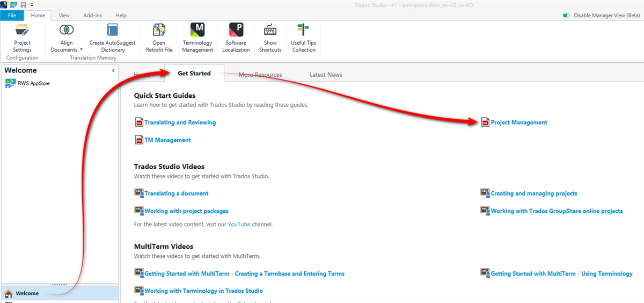This screenshot has height=303, width=644.
Task: Open the quick access toolbar customize dropdown
Action: pyautogui.click(x=32, y=5)
